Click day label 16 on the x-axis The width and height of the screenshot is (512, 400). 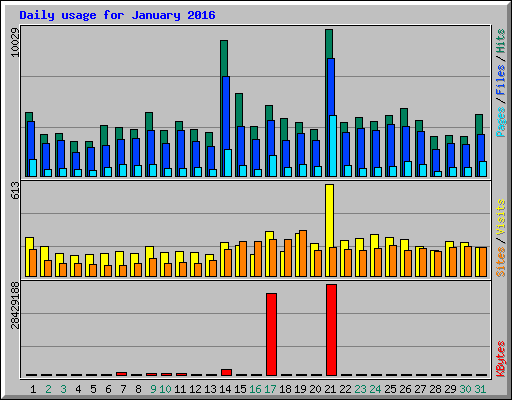255,389
